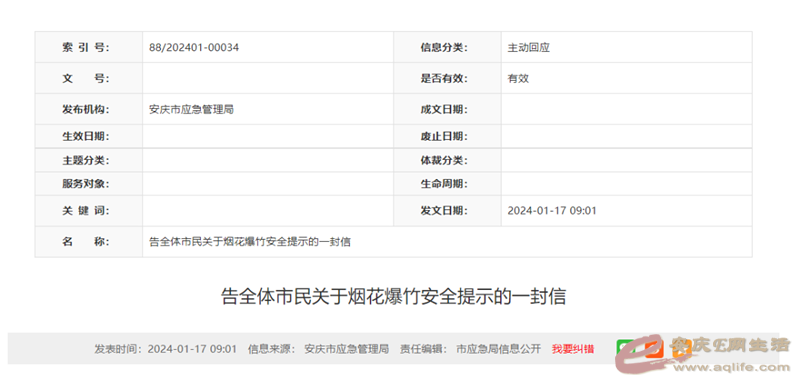800x380 pixels.
Task: Click the empty 关键词 value cell
Action: 268,211
